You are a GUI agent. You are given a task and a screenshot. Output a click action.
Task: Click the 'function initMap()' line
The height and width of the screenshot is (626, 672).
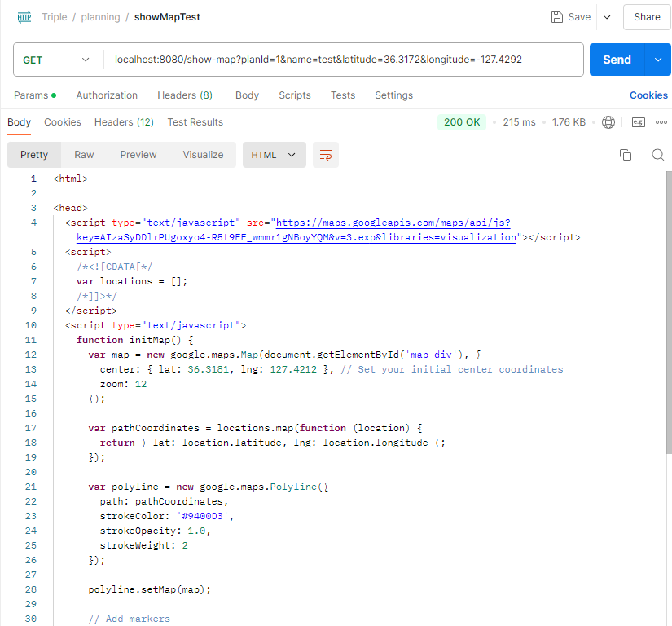(x=135, y=340)
